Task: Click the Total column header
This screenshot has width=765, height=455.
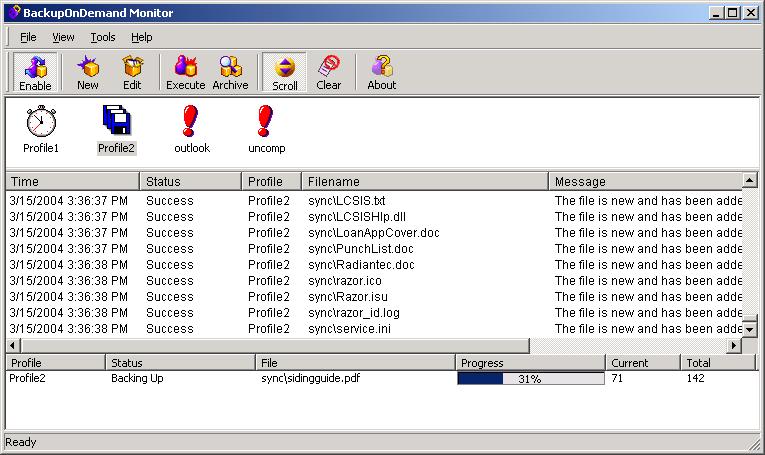Action: click(717, 363)
